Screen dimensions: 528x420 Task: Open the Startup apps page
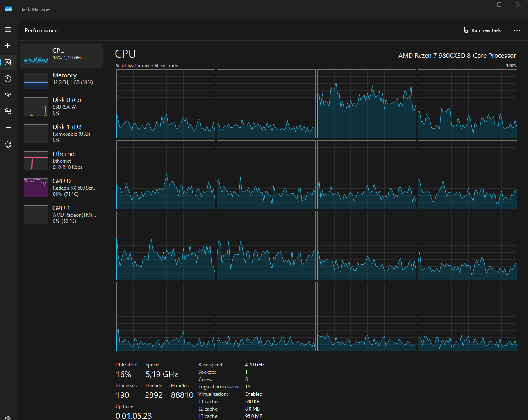click(8, 95)
